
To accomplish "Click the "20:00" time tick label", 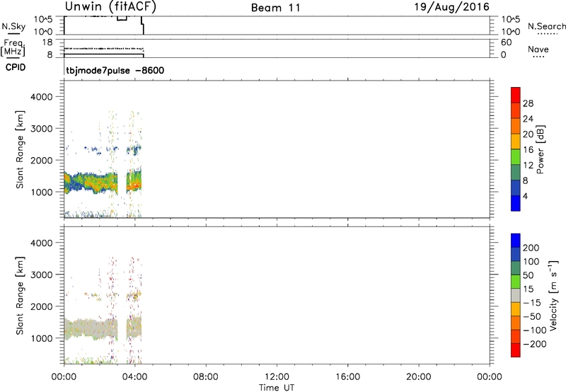I will point(418,377).
